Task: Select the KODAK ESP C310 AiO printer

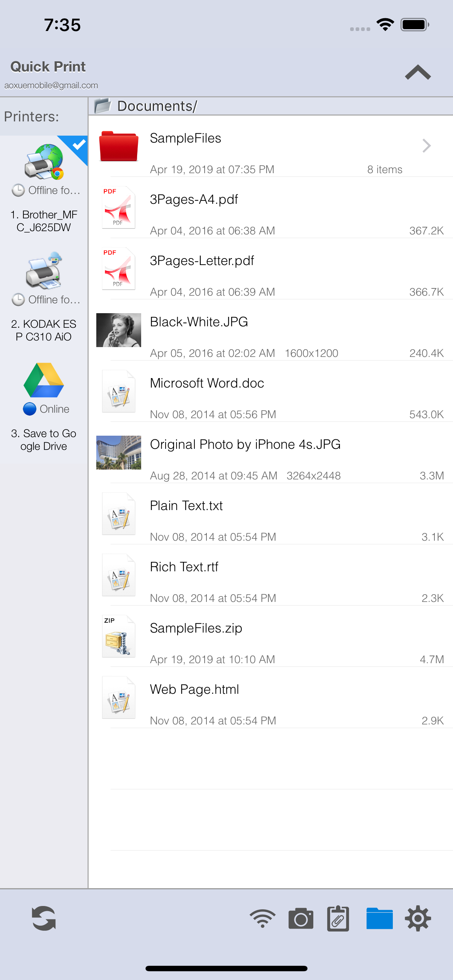Action: point(44,297)
